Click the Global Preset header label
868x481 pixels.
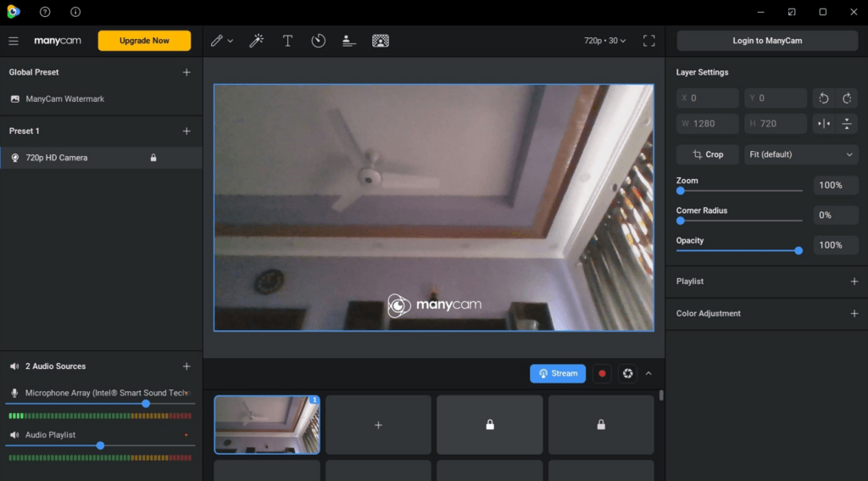tap(34, 72)
